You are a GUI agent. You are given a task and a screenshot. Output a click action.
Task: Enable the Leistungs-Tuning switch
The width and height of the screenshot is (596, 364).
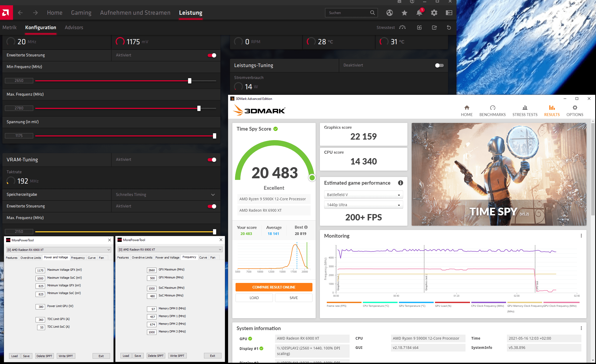(x=439, y=65)
